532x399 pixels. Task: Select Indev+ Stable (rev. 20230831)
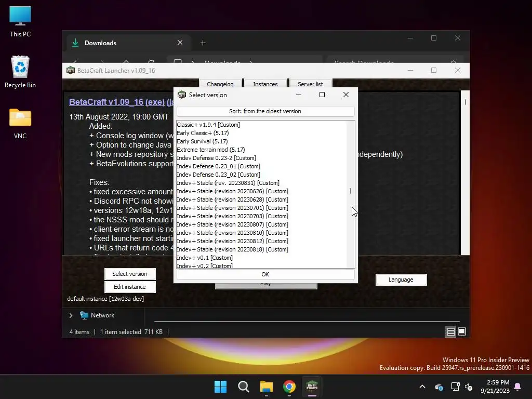click(228, 183)
